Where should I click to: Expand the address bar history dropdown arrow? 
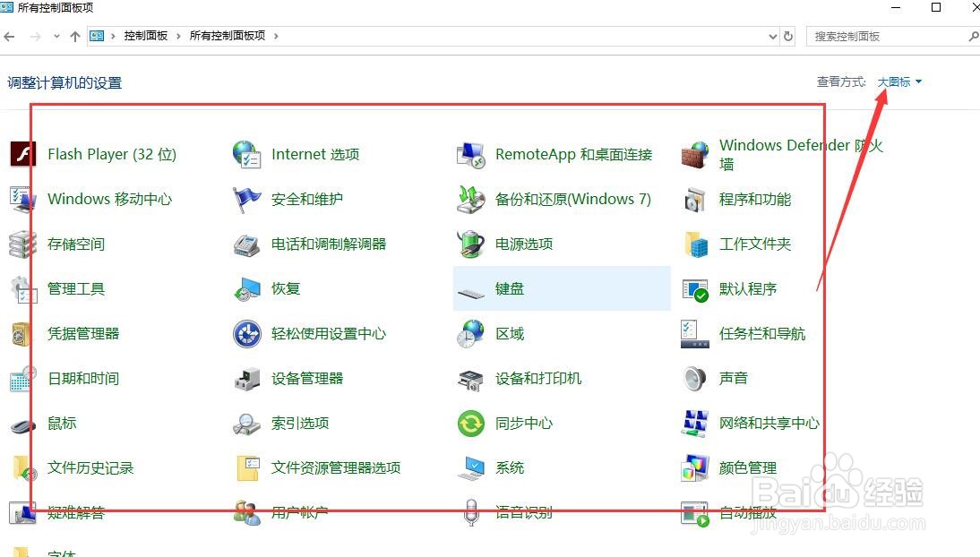pos(773,36)
